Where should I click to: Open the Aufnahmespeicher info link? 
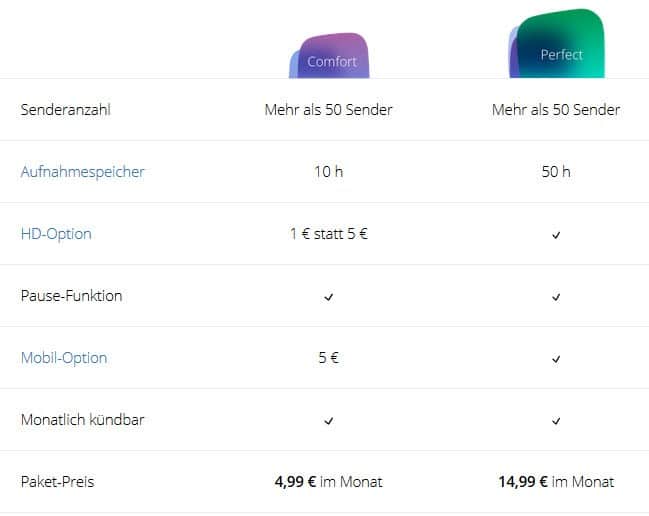click(82, 172)
